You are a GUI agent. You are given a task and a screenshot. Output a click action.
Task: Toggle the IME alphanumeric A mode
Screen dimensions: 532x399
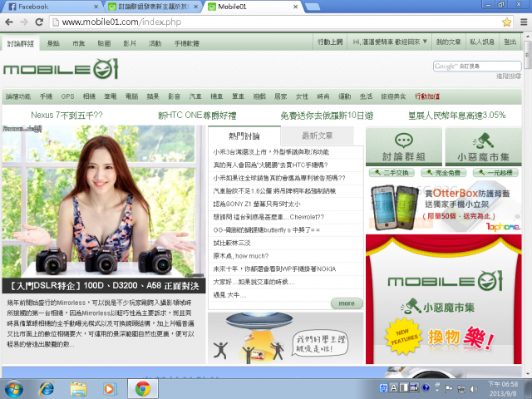click(393, 387)
